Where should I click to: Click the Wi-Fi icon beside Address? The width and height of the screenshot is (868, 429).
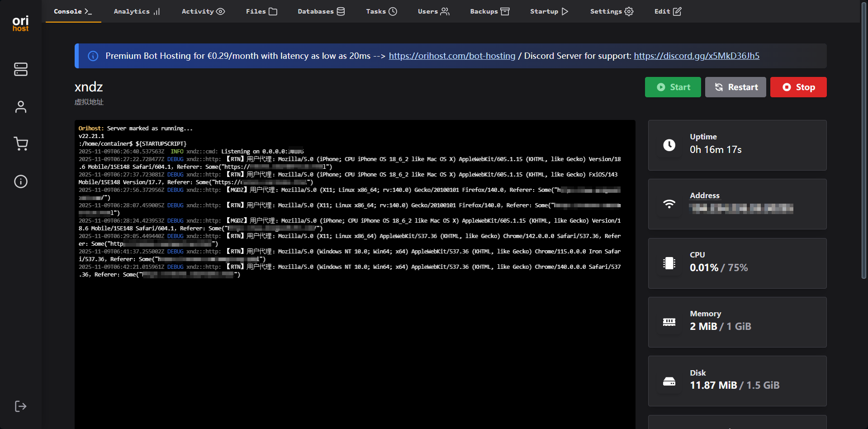[669, 204]
